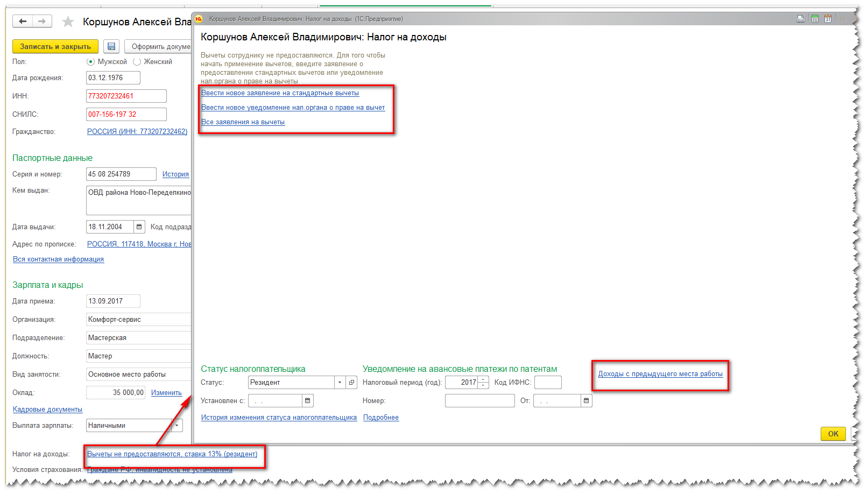Image resolution: width=868 pixels, height=494 pixels.
Task: Click the Должность field Мастер
Action: [x=138, y=356]
